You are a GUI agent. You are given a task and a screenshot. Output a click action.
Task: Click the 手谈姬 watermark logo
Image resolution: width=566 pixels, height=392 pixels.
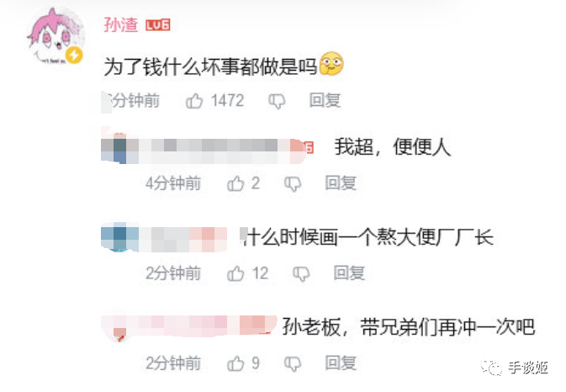click(x=515, y=368)
